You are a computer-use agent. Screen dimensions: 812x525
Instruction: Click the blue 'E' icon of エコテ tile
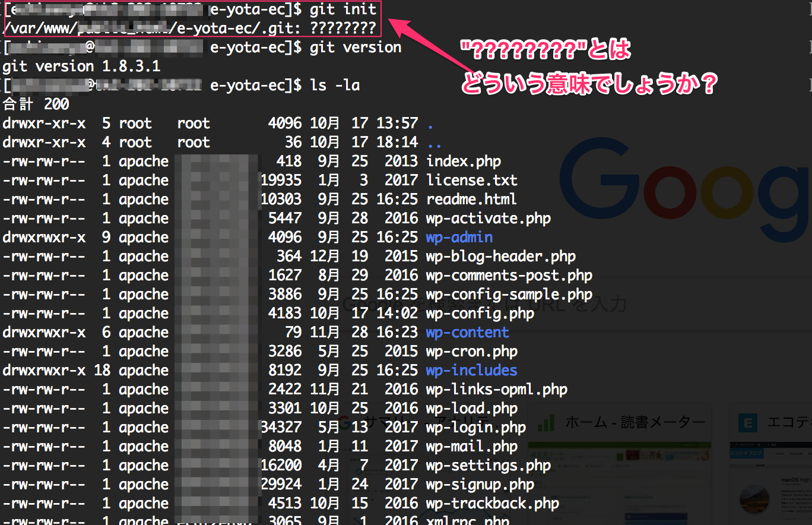[748, 423]
